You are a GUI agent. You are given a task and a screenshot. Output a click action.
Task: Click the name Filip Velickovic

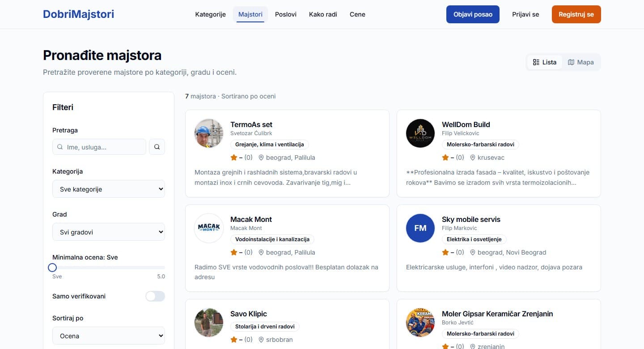point(461,133)
